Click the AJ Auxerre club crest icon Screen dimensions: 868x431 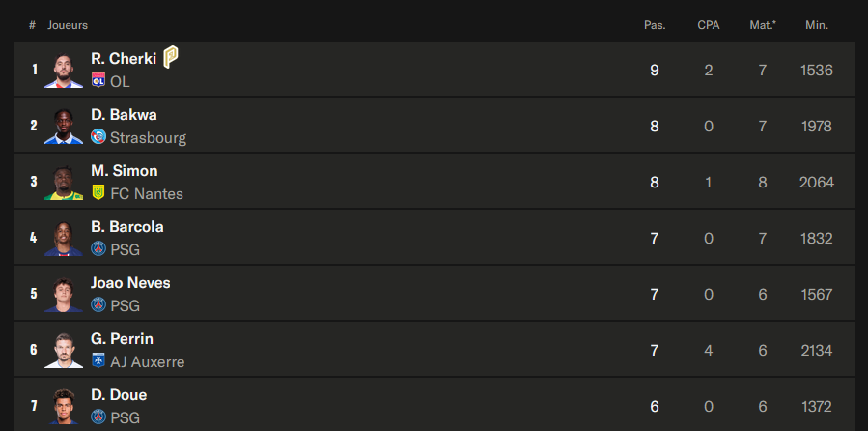coord(98,361)
